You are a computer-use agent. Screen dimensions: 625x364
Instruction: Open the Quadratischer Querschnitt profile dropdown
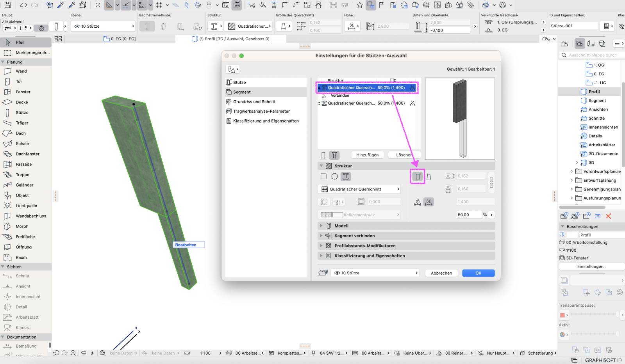tap(359, 189)
